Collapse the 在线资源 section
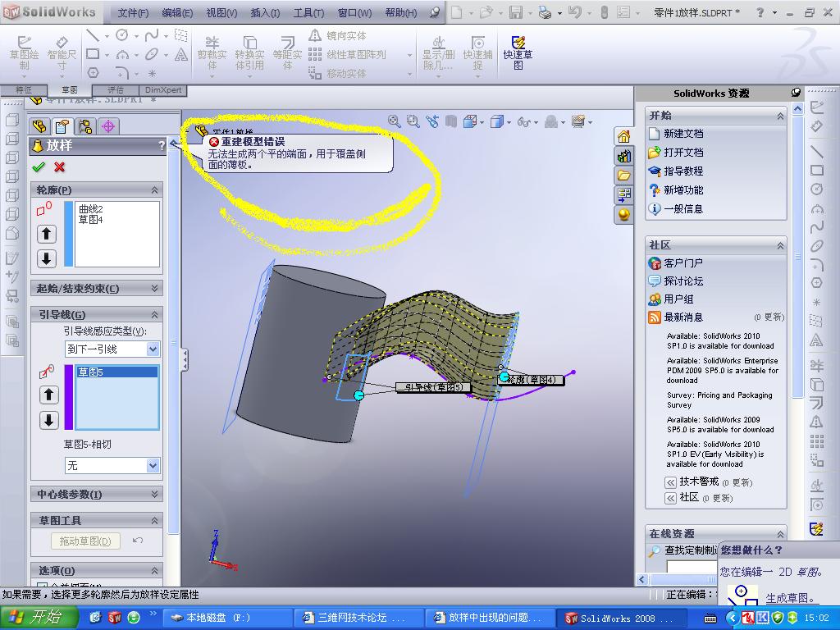 [x=780, y=534]
